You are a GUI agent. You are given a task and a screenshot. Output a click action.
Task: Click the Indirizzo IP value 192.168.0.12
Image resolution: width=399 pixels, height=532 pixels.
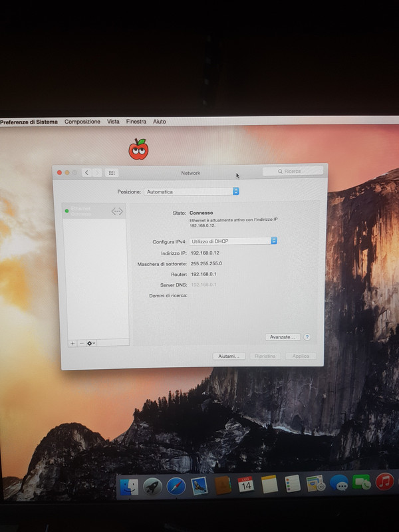(205, 253)
